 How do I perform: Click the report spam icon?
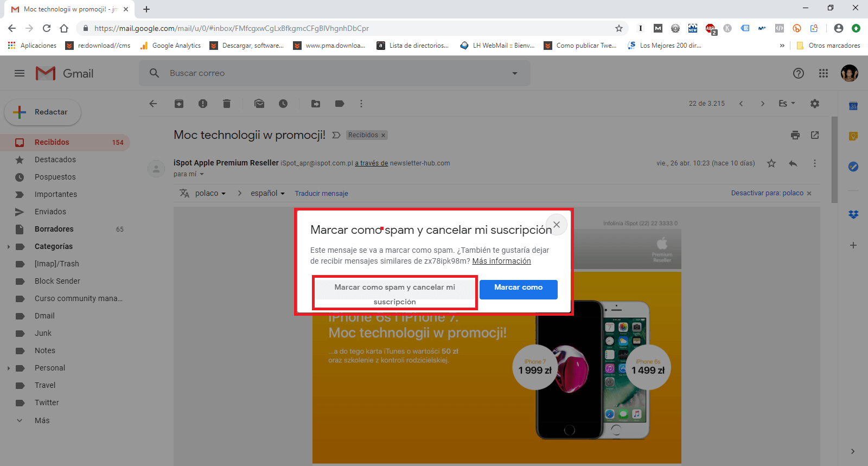click(x=203, y=104)
